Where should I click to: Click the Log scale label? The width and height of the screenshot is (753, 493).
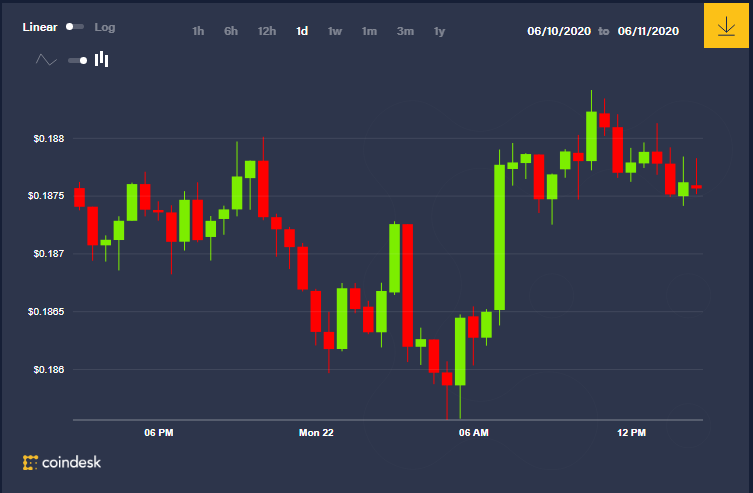[105, 27]
